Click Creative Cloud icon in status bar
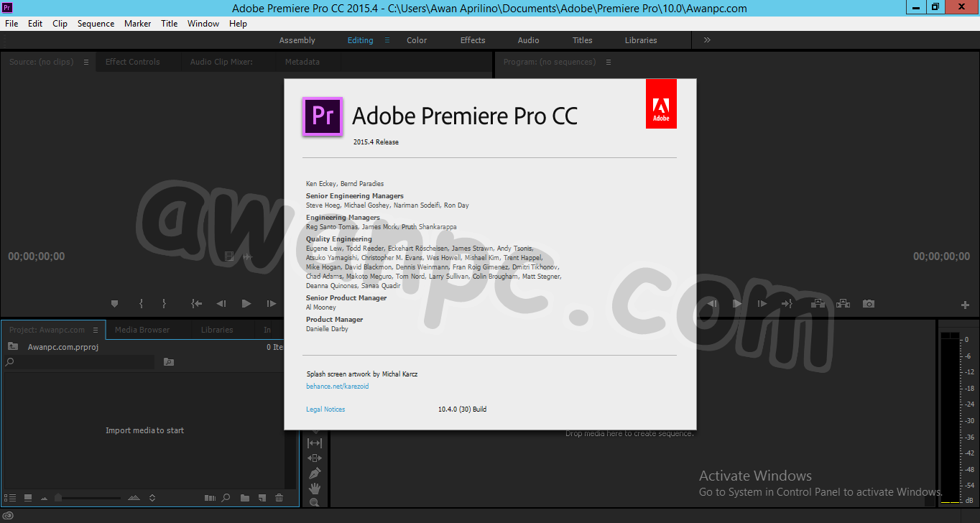 pyautogui.click(x=9, y=516)
